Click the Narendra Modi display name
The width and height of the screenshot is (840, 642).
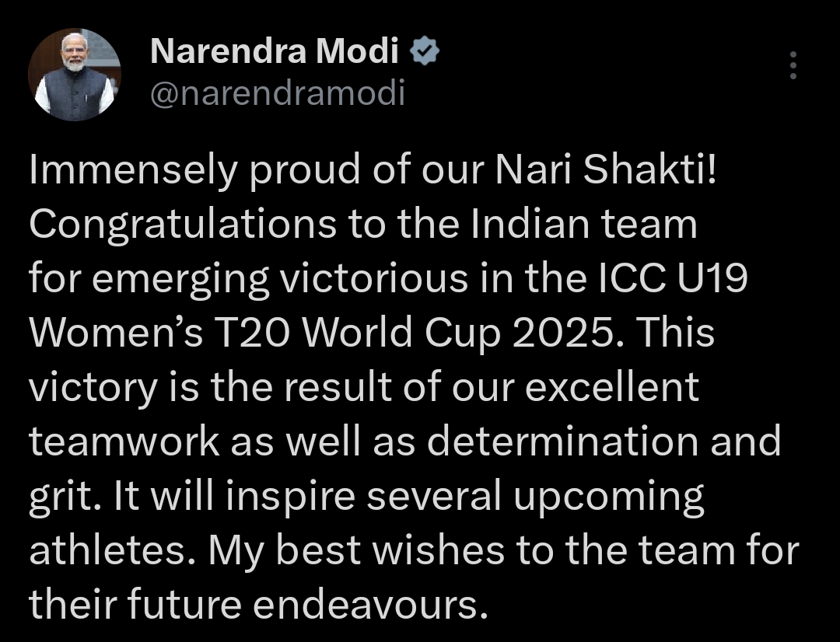pos(274,53)
